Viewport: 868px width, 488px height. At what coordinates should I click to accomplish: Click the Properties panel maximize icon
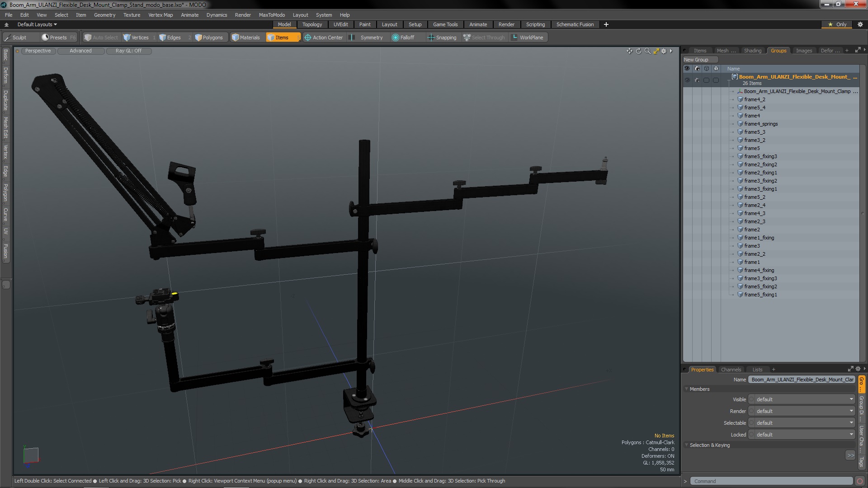pyautogui.click(x=850, y=369)
